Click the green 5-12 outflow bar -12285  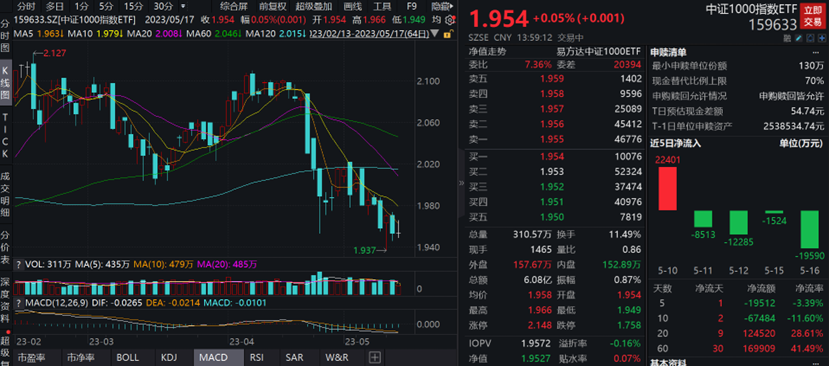pyautogui.click(x=739, y=222)
